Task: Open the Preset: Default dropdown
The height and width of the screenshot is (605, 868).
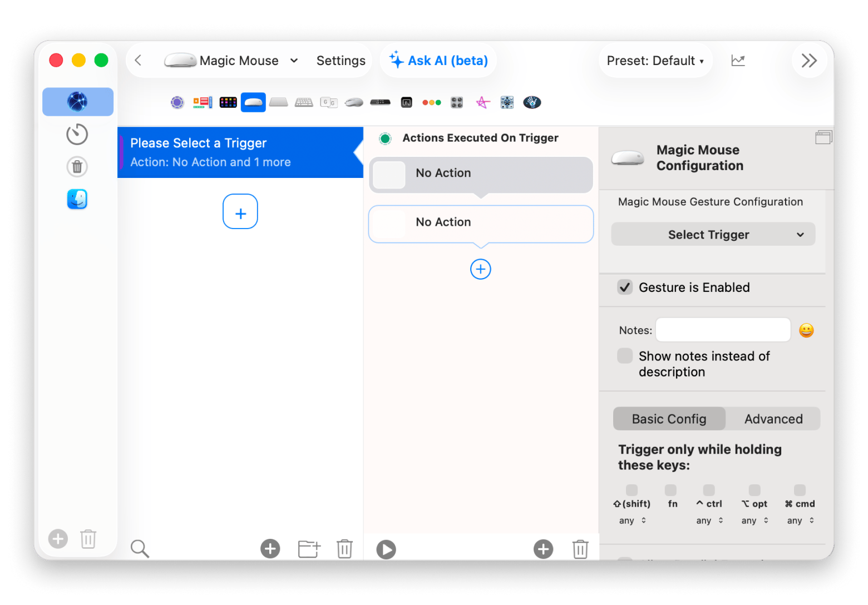Action: click(x=655, y=61)
